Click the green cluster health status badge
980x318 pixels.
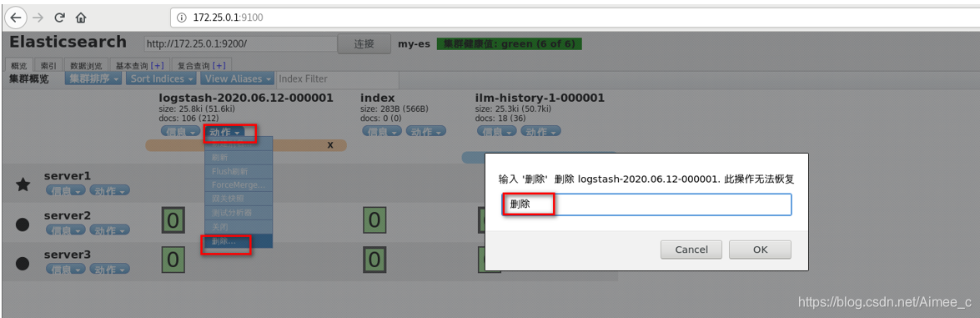tap(510, 43)
